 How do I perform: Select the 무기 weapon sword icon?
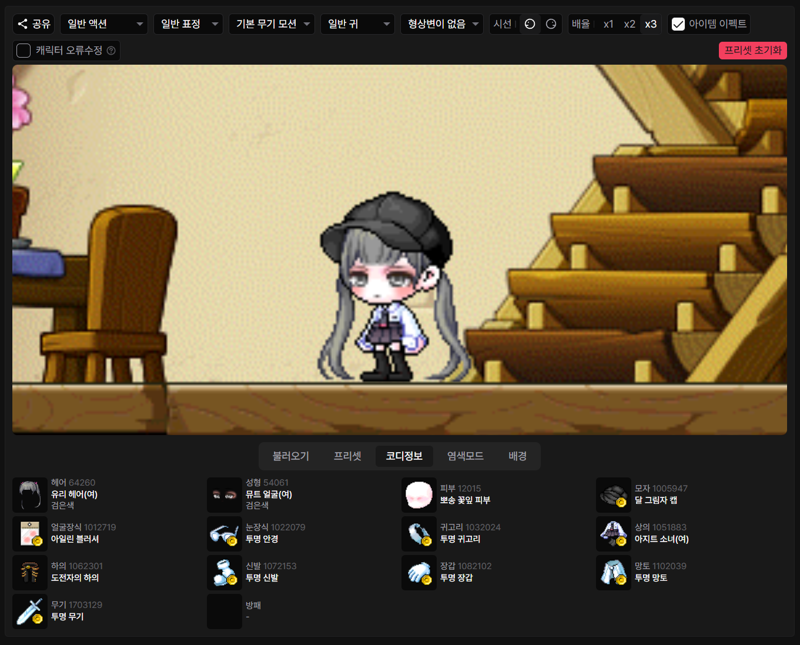(x=30, y=611)
